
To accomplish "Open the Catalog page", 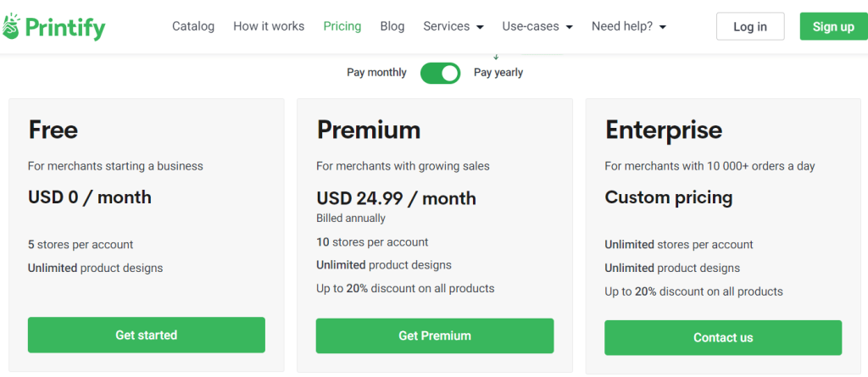I will [x=193, y=26].
